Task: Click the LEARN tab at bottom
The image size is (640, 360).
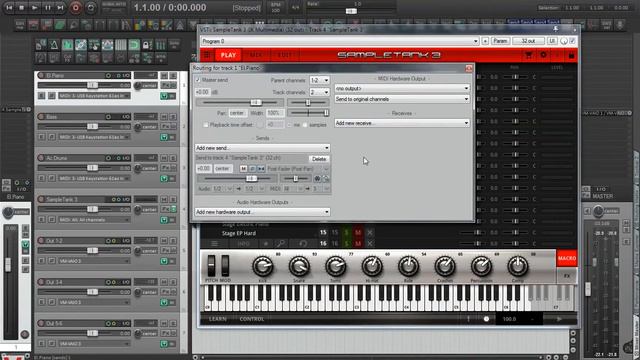Action: click(218, 319)
